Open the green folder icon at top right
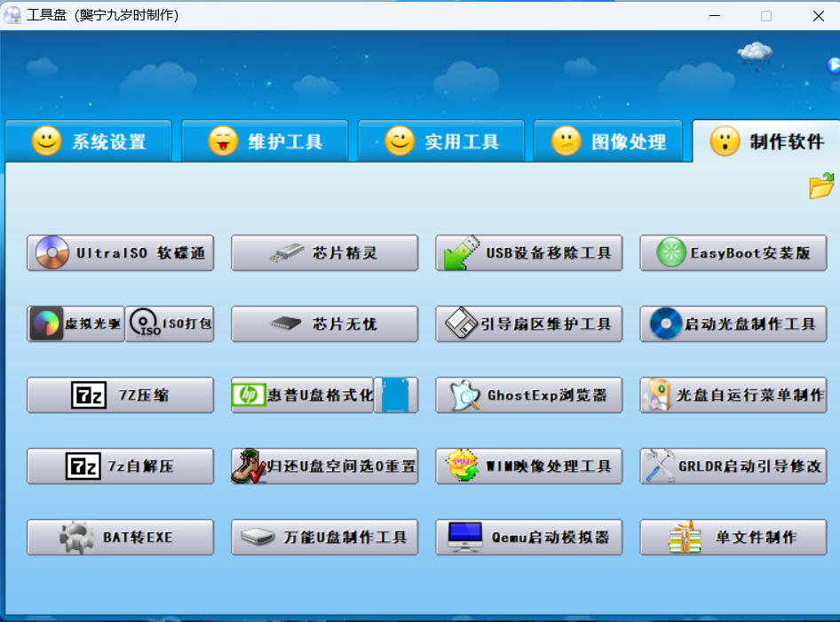Image resolution: width=840 pixels, height=622 pixels. 821,186
